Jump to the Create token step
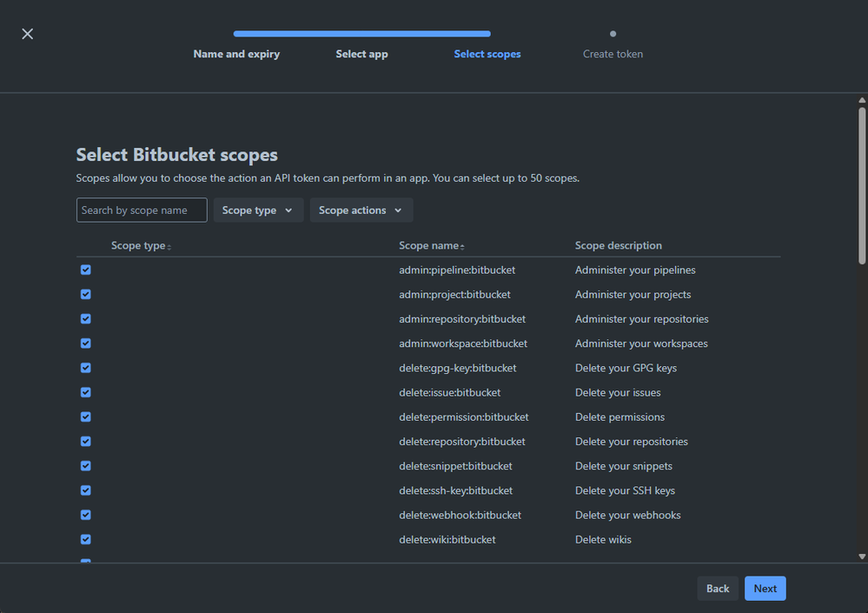Screen dimensions: 868x613 [613, 54]
